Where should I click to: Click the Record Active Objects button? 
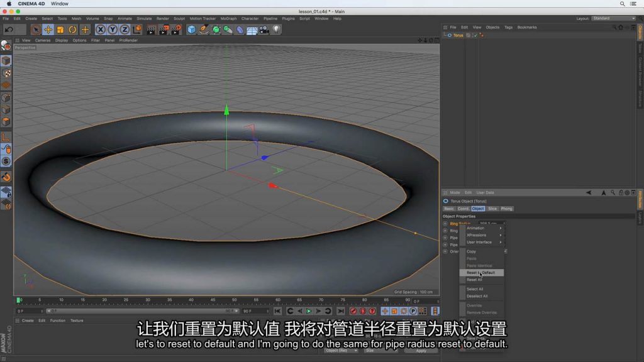click(353, 311)
